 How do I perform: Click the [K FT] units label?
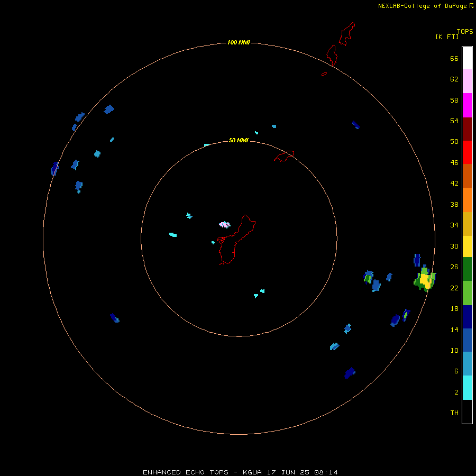coord(447,36)
